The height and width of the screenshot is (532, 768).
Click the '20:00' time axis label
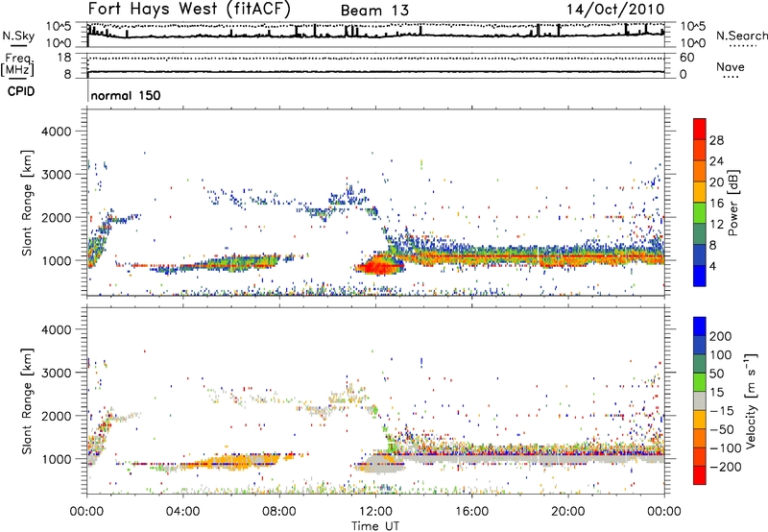tap(567, 512)
